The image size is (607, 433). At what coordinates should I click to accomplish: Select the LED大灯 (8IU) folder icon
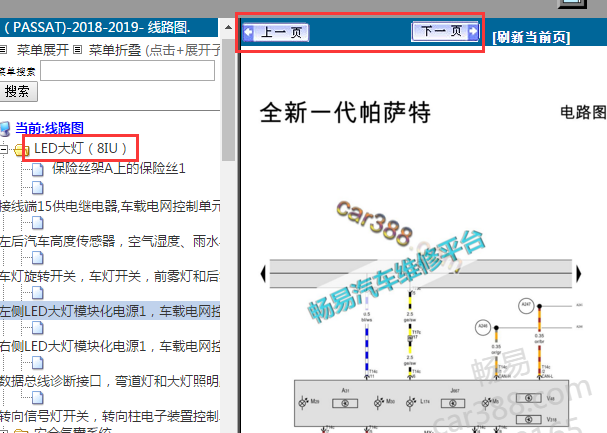[x=21, y=149]
